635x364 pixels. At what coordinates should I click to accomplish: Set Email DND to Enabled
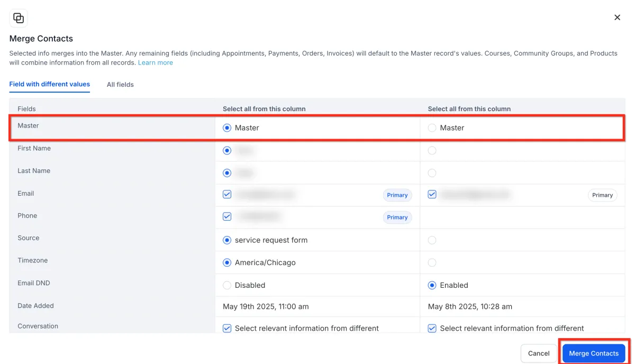[432, 285]
